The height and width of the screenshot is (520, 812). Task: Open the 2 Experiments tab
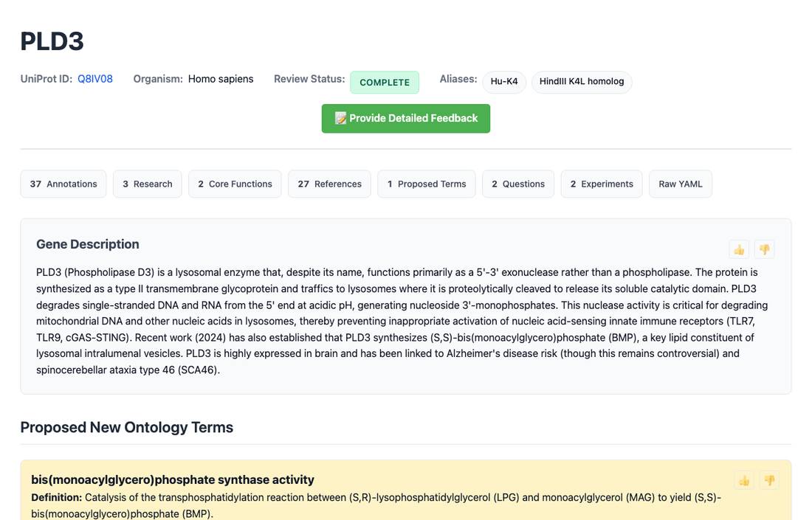pos(602,184)
